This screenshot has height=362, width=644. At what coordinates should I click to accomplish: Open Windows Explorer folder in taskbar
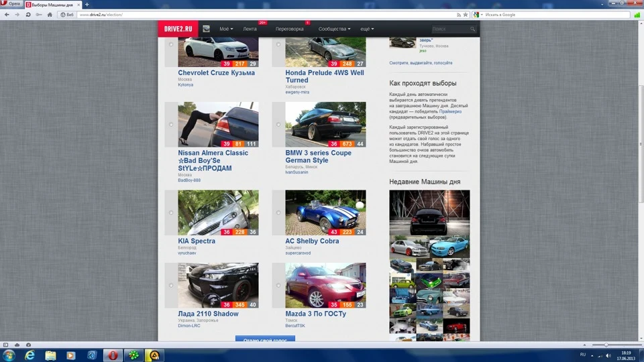[x=50, y=355]
